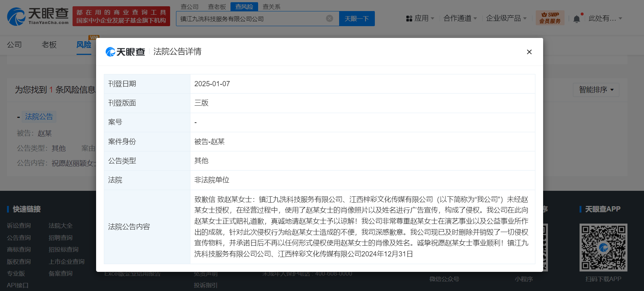Select the 查关系 search tab
The width and height of the screenshot is (644, 291).
[271, 7]
